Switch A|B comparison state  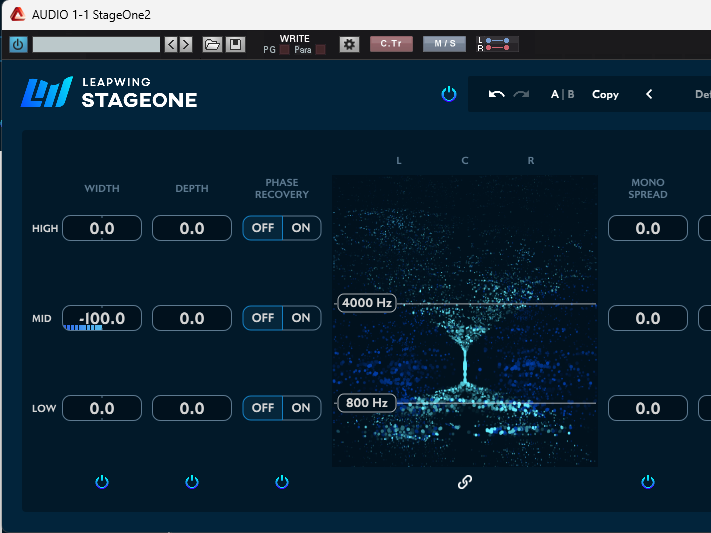(562, 94)
